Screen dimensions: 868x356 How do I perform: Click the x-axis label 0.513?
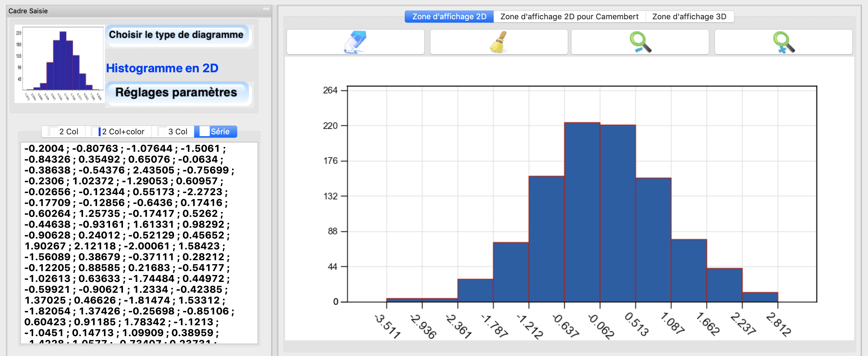click(636, 324)
